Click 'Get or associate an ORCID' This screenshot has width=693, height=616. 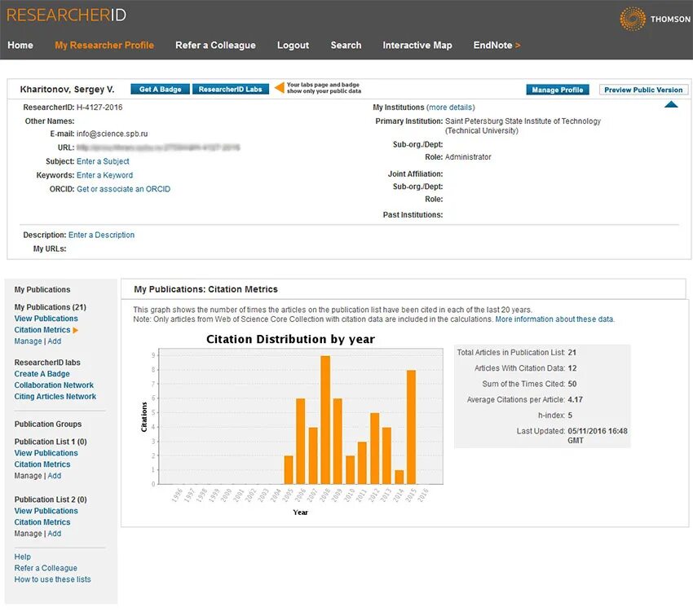[x=124, y=188]
